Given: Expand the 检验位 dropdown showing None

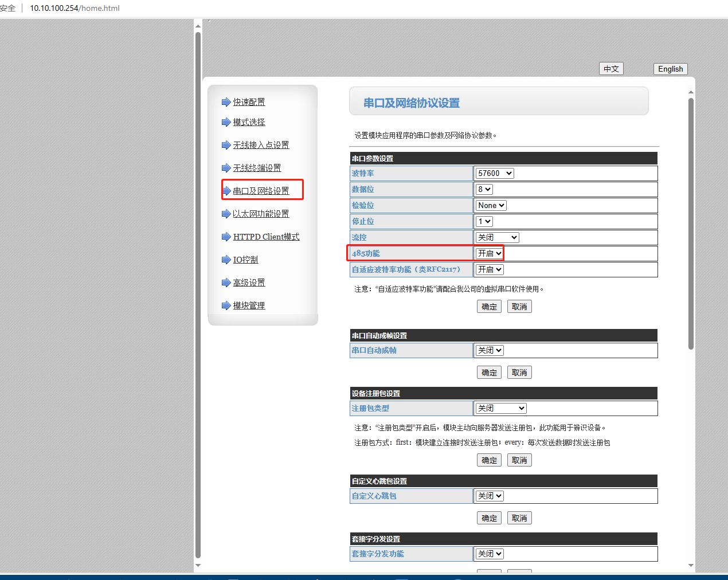Looking at the screenshot, I should tap(491, 205).
